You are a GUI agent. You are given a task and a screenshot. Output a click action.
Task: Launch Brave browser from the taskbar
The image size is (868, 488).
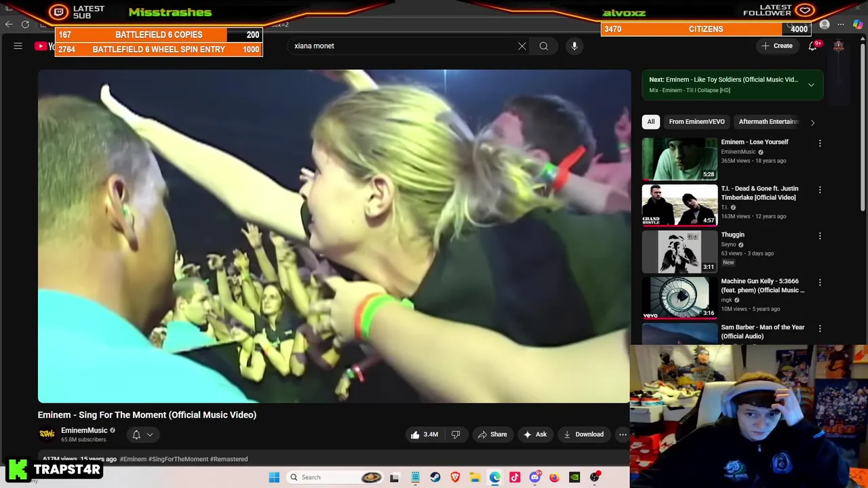point(455,477)
